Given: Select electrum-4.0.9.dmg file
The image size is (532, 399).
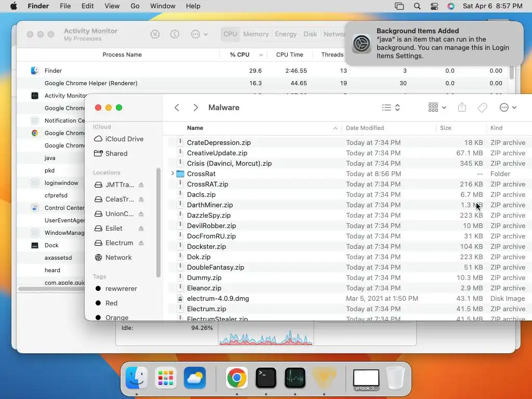Looking at the screenshot, I should pyautogui.click(x=350, y=299).
